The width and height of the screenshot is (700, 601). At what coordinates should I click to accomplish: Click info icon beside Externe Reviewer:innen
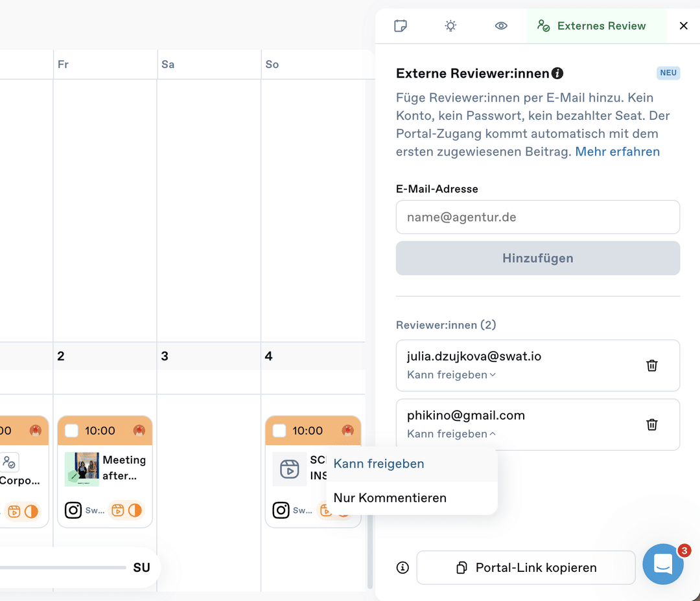pyautogui.click(x=557, y=73)
